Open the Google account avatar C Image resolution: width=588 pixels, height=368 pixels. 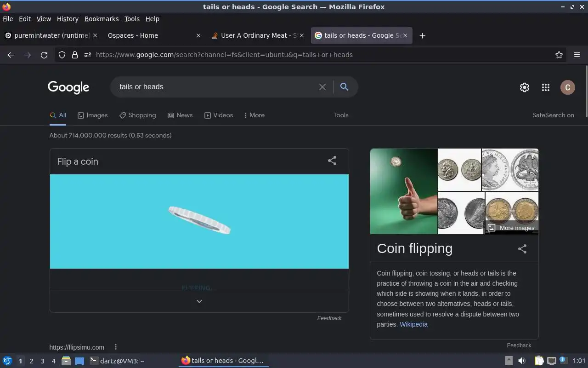tap(568, 87)
